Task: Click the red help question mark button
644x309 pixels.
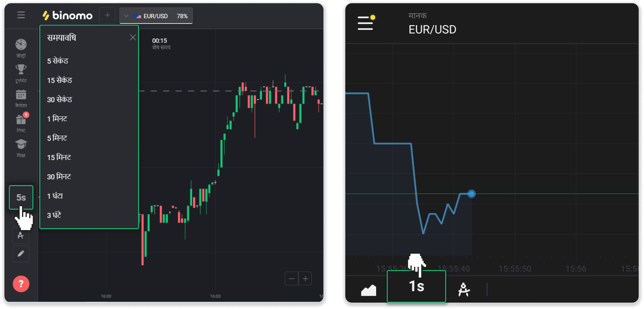Action: (x=21, y=284)
